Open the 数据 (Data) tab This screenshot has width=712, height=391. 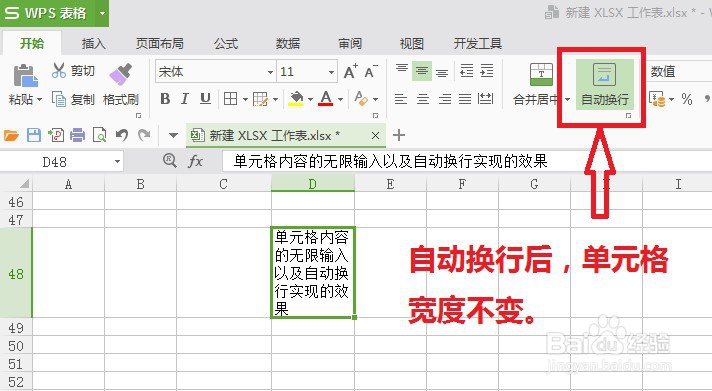click(x=287, y=44)
